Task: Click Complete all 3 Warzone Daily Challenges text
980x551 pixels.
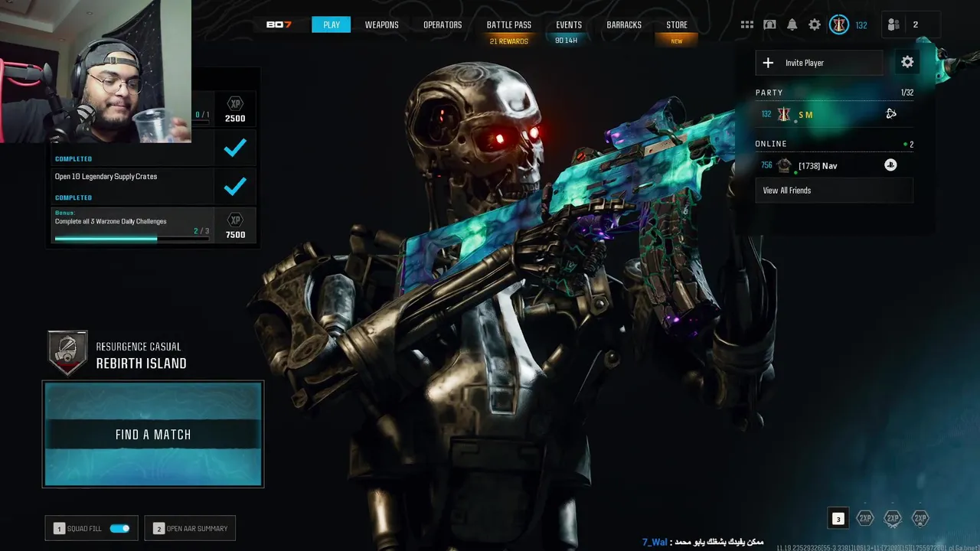Action: tap(110, 221)
